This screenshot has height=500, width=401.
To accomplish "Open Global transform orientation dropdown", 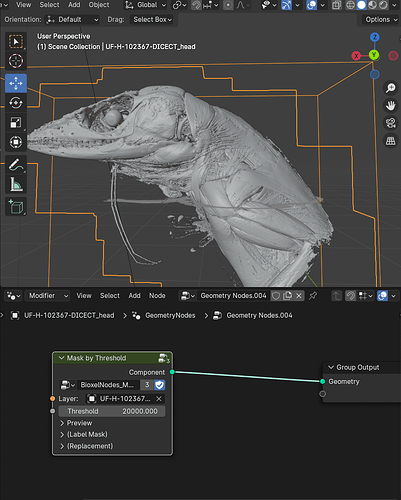I will pos(145,5).
